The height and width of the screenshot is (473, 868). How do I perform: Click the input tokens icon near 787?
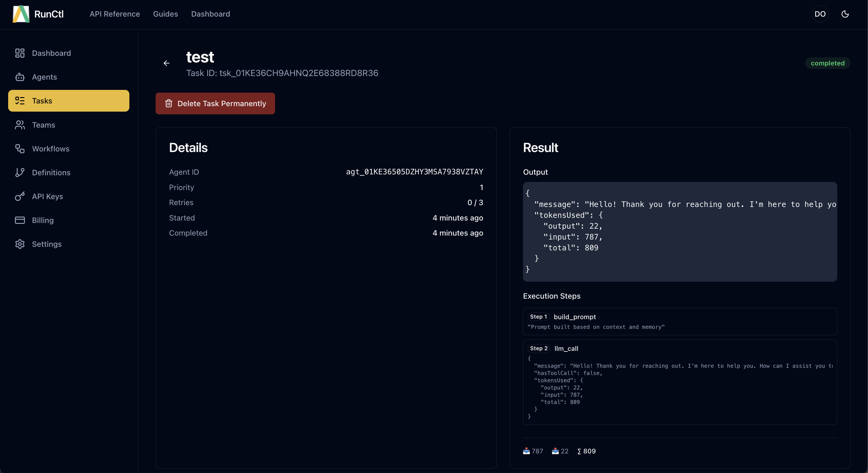[x=526, y=451]
